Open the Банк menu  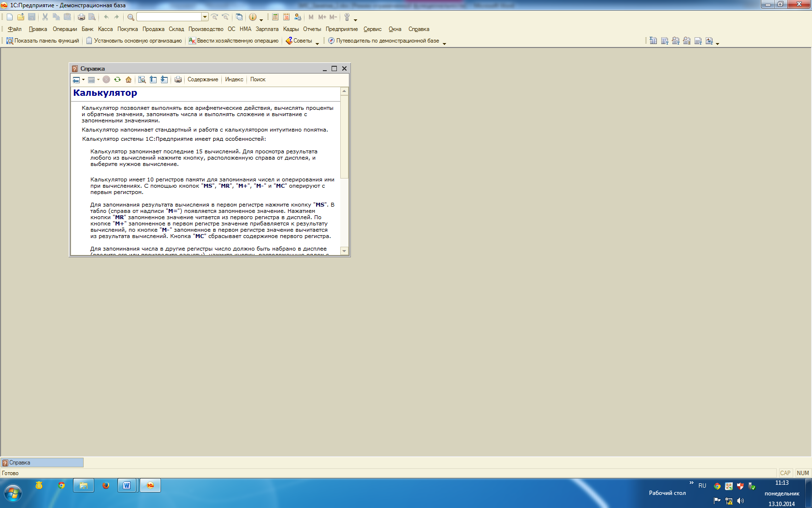[x=87, y=29]
